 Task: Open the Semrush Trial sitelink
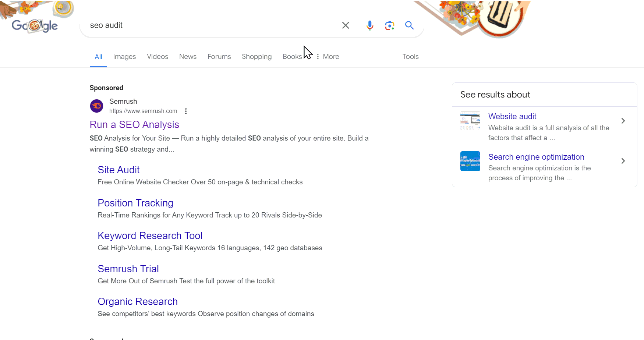coord(128,269)
